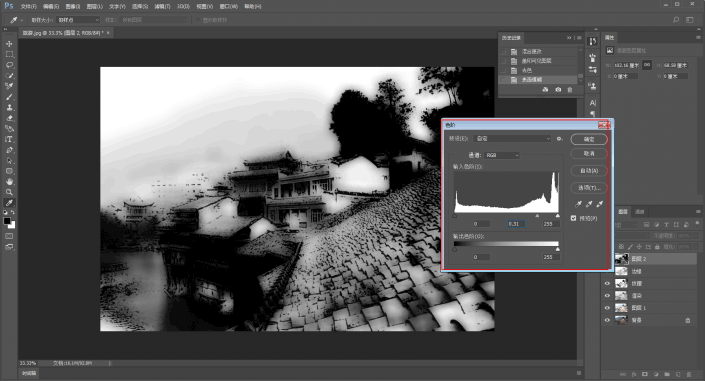Select the Hand tool
Screen dimensions: 705x381
click(9, 182)
